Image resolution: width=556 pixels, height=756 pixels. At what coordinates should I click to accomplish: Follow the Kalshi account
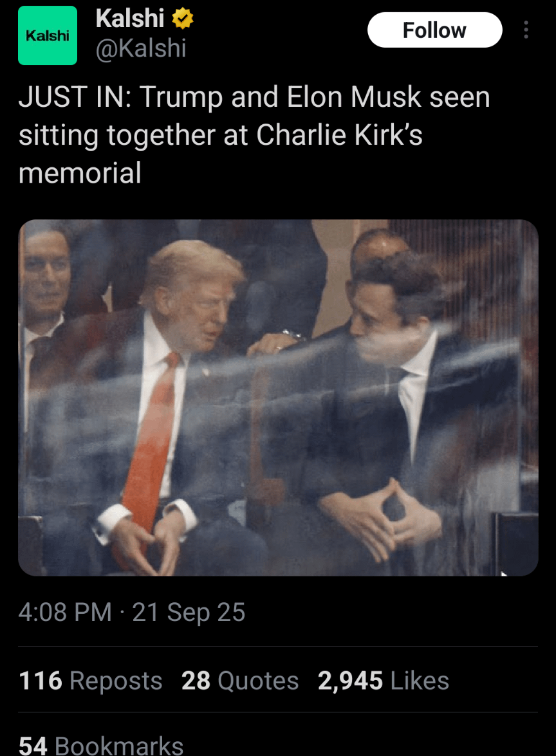434,30
